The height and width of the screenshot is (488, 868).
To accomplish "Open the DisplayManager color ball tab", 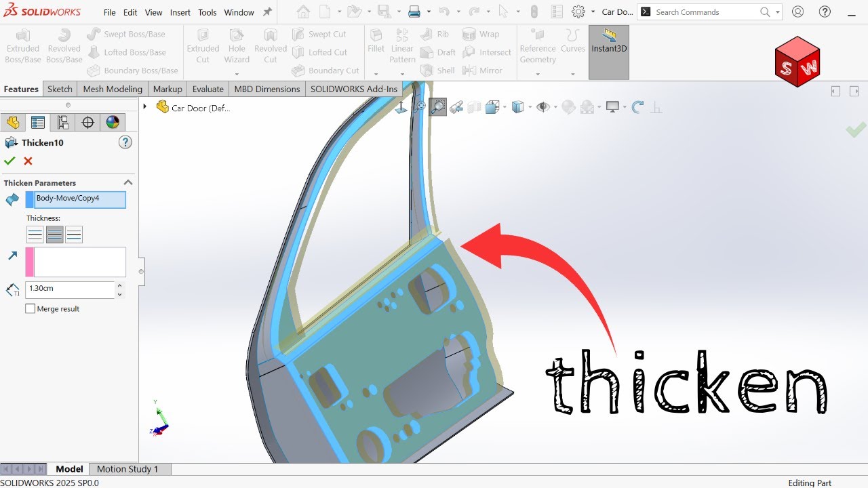I will tap(113, 122).
